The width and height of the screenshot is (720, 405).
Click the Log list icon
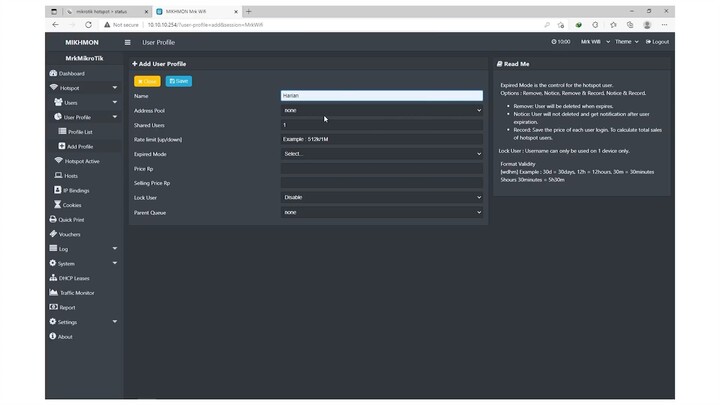53,248
